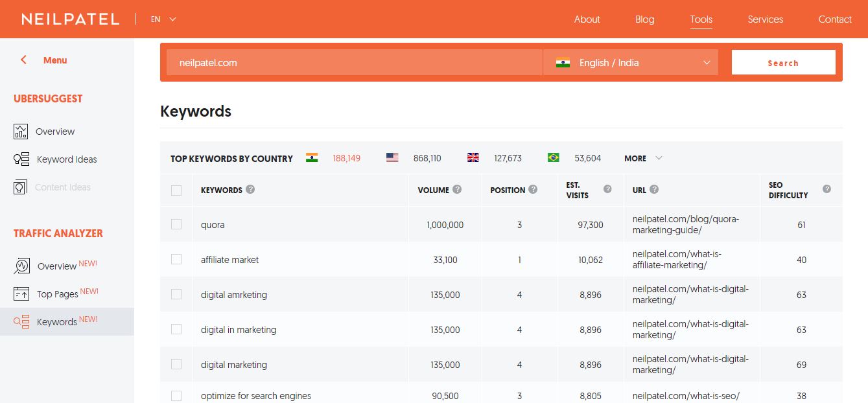Open the About menu item
Viewport: 868px width, 403px height.
coord(587,19)
